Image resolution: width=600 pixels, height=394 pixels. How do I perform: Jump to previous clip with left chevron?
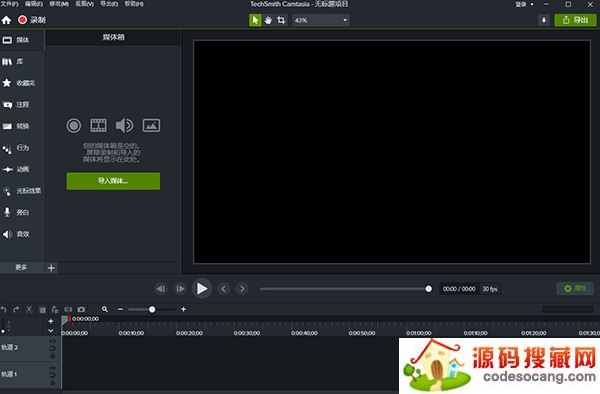(224, 289)
